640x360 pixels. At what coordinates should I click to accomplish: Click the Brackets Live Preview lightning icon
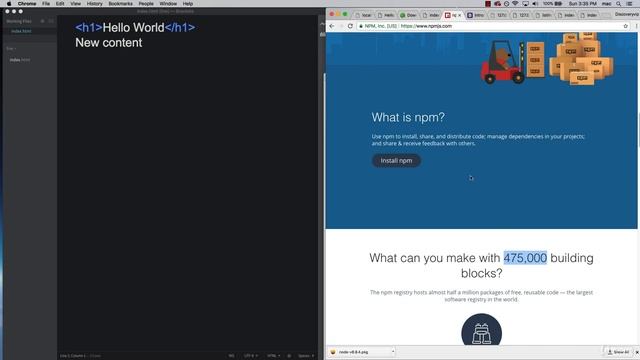point(322,24)
